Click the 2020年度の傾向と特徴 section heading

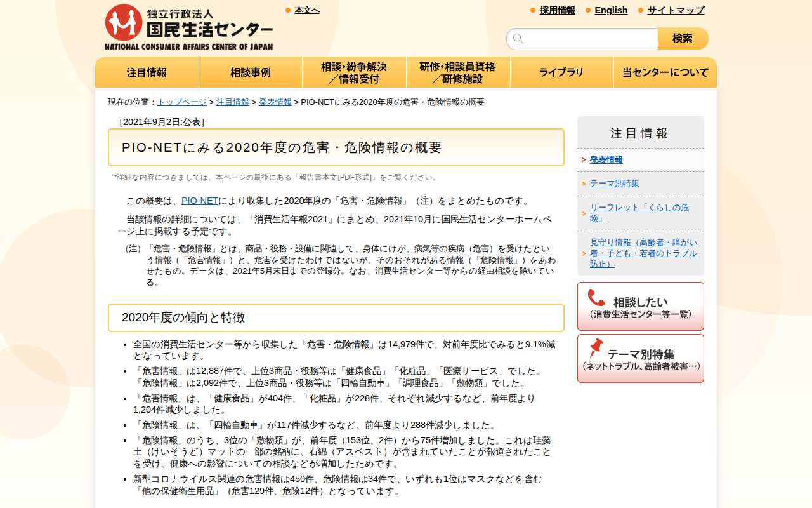point(336,317)
